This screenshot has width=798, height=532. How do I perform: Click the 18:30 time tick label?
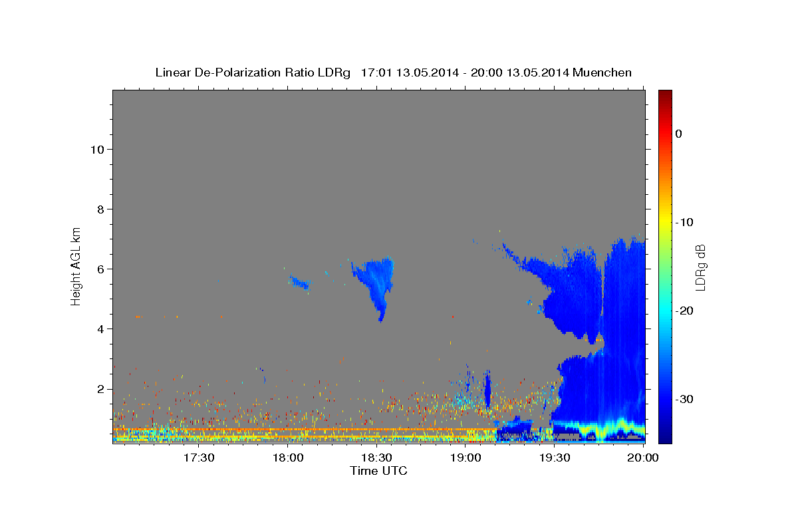click(376, 458)
